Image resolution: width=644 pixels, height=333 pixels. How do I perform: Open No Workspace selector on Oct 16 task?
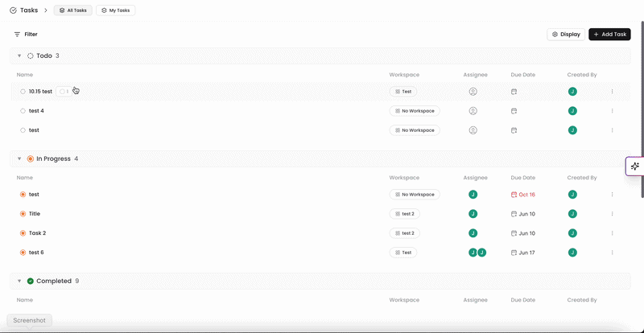(x=415, y=195)
